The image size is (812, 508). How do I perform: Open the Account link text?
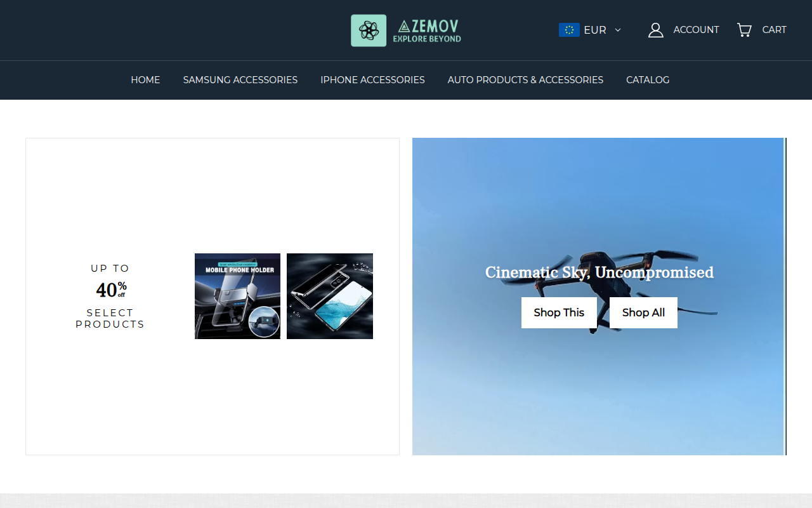(696, 30)
